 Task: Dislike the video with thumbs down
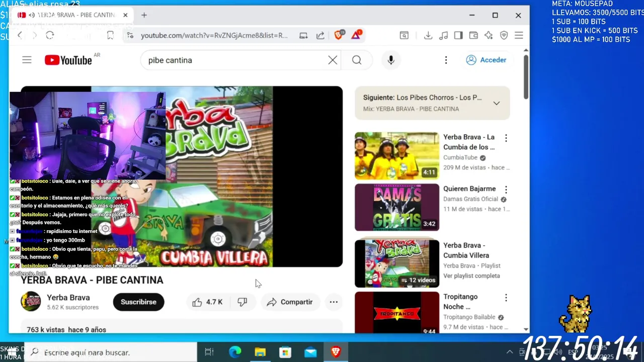pos(243,302)
